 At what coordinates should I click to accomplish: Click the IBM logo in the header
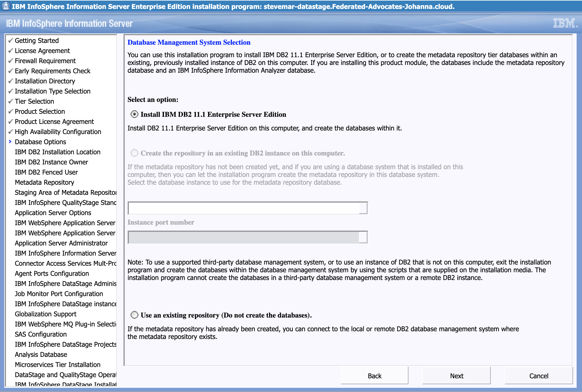click(x=565, y=23)
